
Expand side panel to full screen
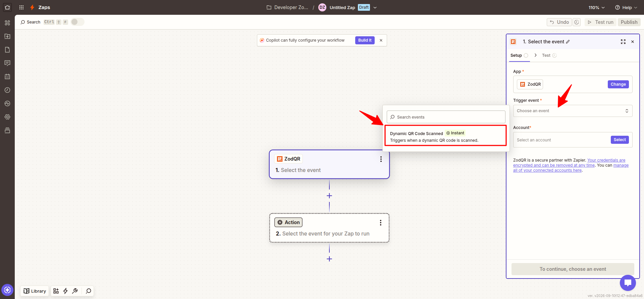623,42
